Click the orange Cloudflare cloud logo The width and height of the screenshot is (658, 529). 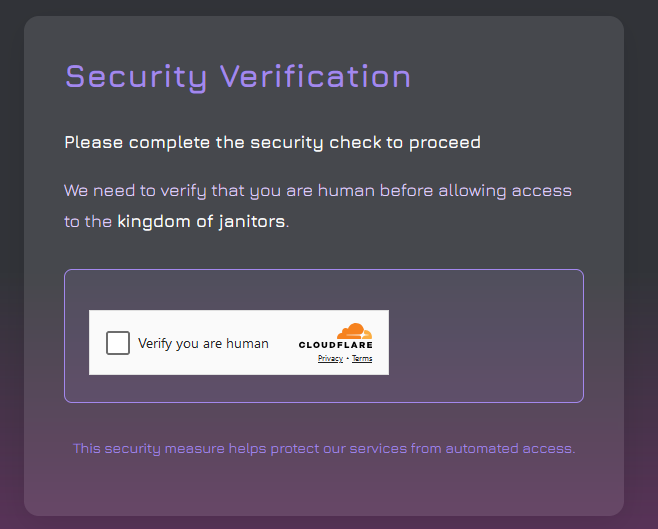(x=355, y=331)
